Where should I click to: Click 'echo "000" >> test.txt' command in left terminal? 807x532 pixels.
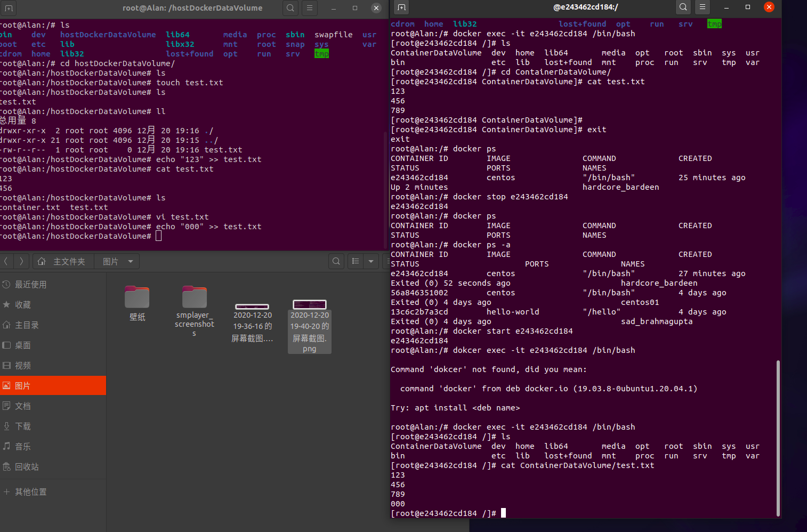[x=209, y=227]
